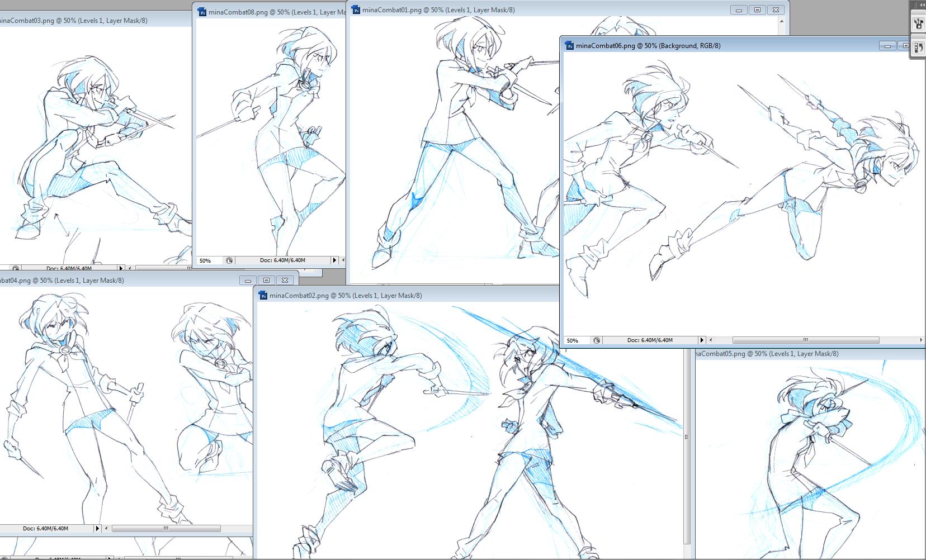
Task: Open the Brush Presets panel icon
Action: click(918, 24)
